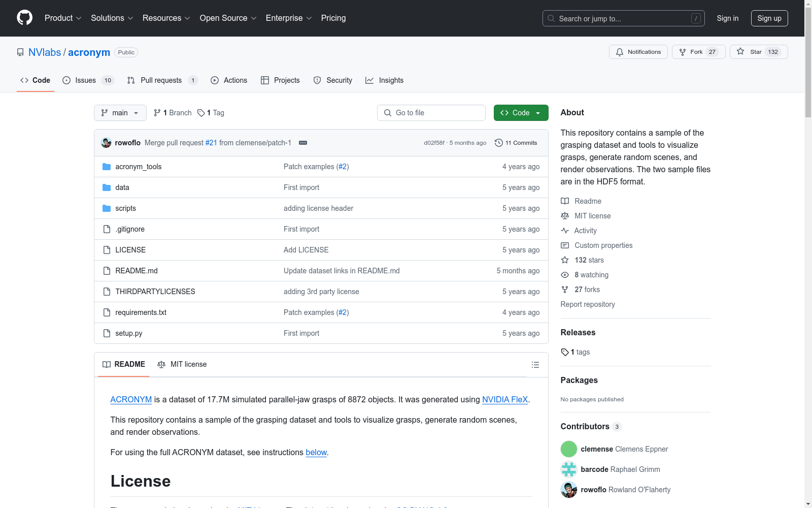Switch to the Security tab
Viewport: 812px width, 508px height.
333,80
